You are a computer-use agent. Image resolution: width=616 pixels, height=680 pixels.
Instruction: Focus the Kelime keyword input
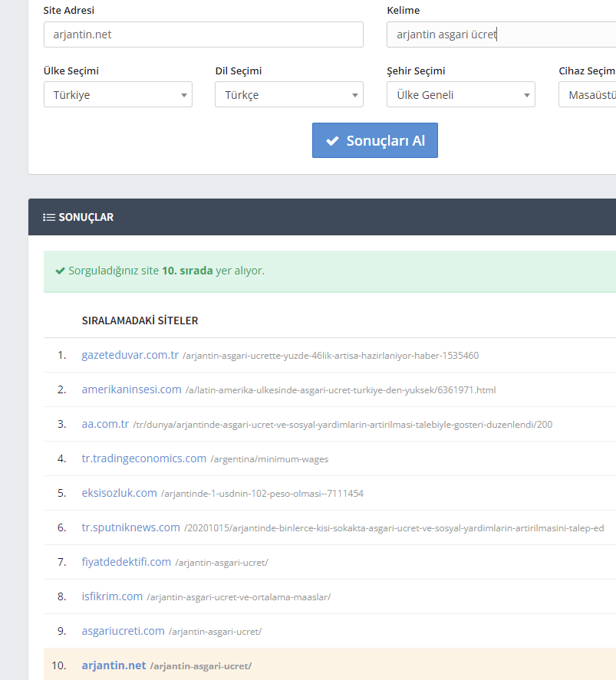(x=502, y=34)
